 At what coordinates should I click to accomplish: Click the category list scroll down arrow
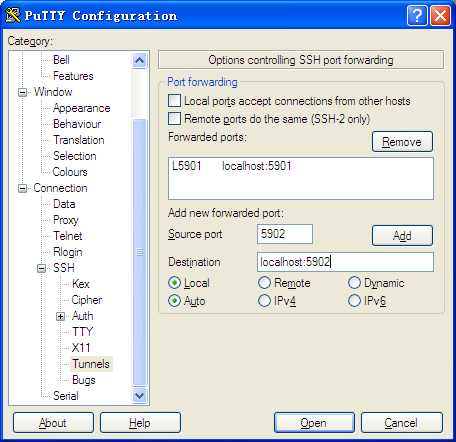[139, 396]
